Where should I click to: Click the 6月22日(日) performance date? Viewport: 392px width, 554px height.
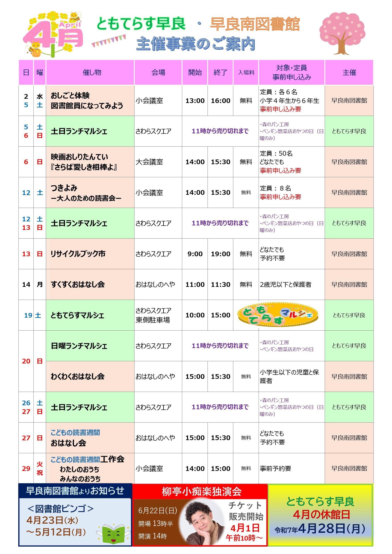tap(158, 510)
